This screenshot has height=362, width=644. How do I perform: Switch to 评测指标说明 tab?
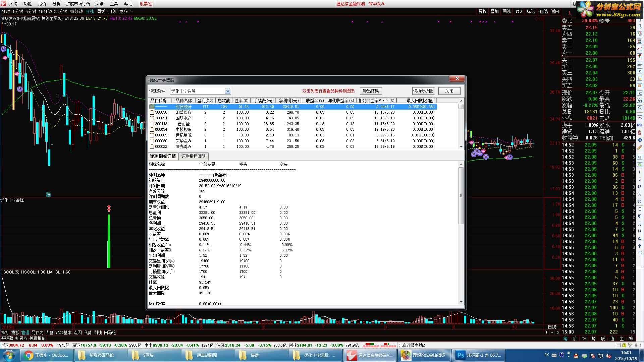194,156
